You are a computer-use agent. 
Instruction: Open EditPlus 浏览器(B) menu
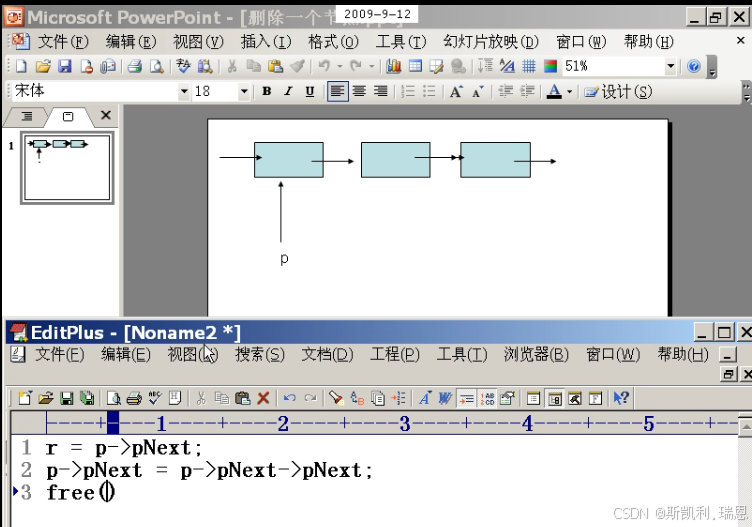pyautogui.click(x=536, y=355)
